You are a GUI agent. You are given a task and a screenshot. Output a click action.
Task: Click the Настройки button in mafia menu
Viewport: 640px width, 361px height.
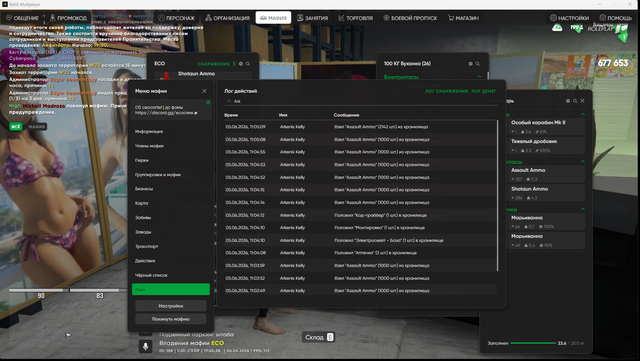171,306
